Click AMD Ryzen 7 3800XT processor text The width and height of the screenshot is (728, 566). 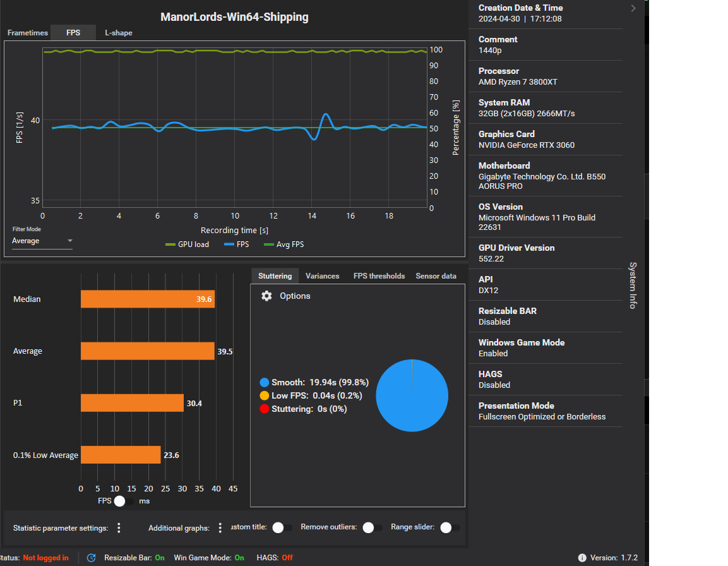pos(518,81)
